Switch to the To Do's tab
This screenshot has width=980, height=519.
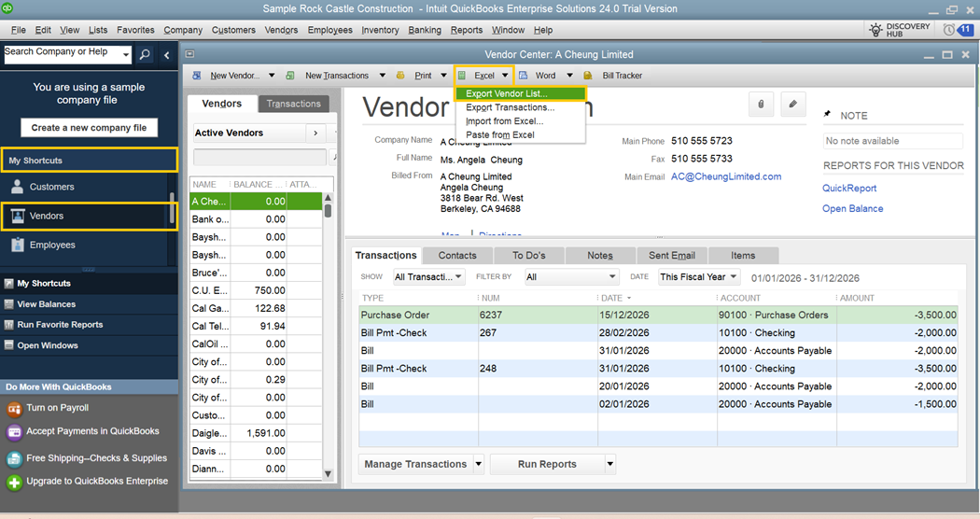pos(529,255)
